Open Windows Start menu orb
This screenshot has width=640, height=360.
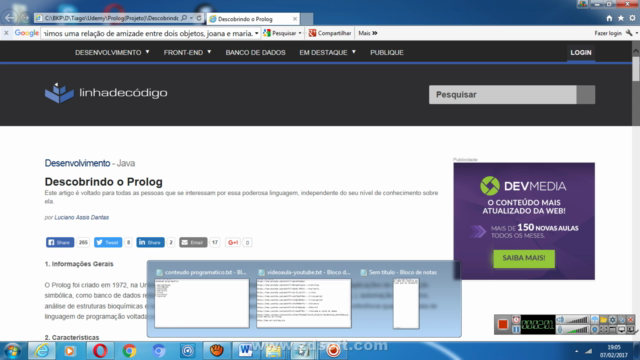coord(12,351)
